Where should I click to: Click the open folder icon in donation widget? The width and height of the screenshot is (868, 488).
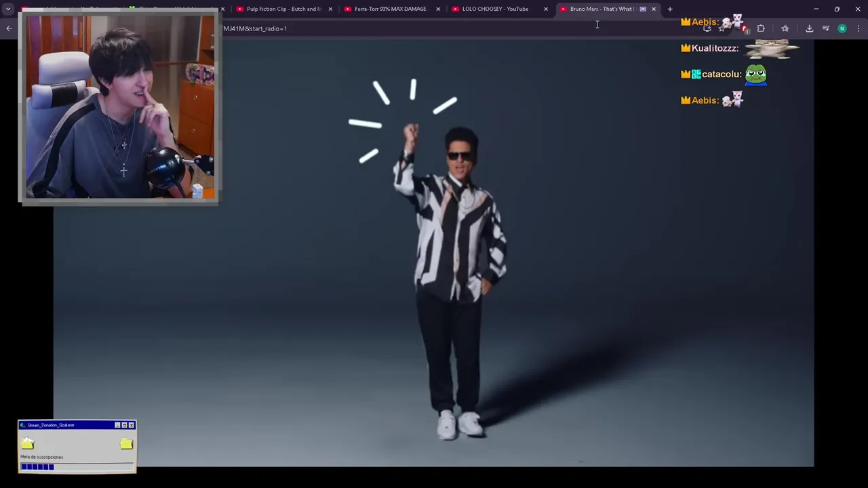click(28, 443)
